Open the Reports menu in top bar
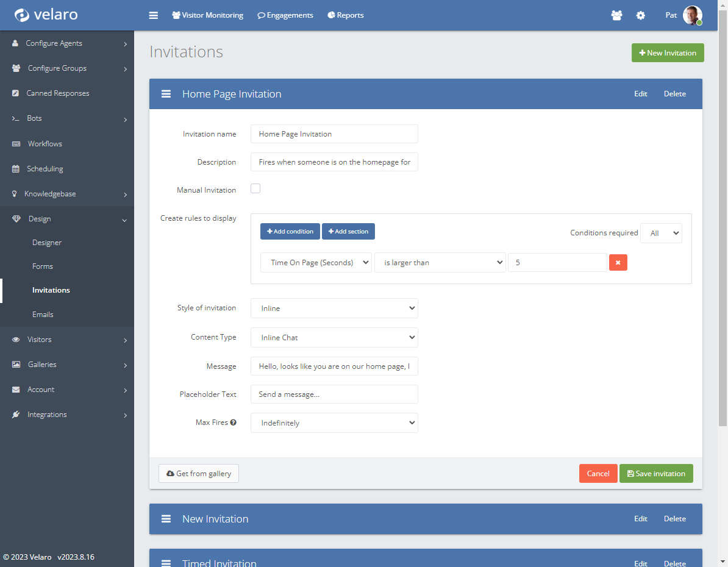Screen dimensions: 728x567 [x=346, y=15]
